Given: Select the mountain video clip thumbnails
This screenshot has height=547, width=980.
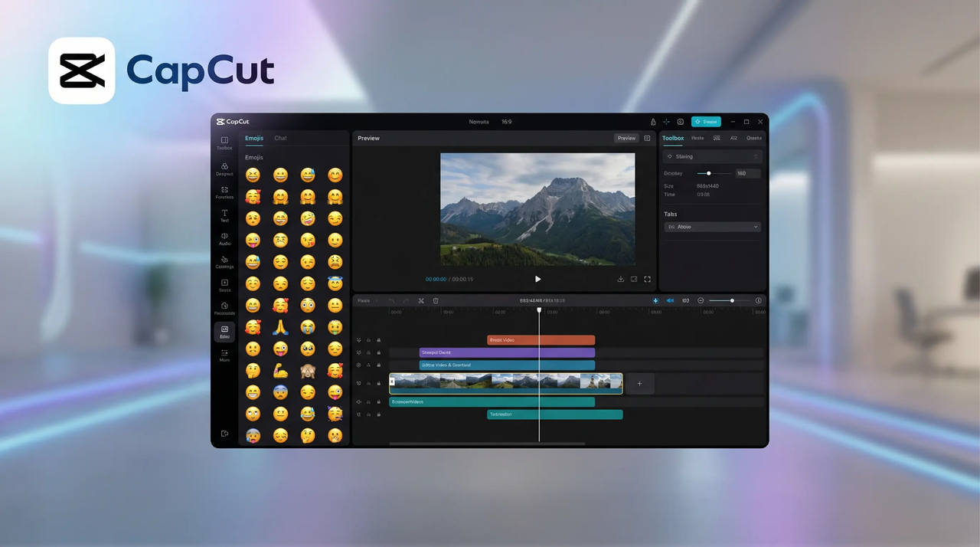Looking at the screenshot, I should [505, 384].
